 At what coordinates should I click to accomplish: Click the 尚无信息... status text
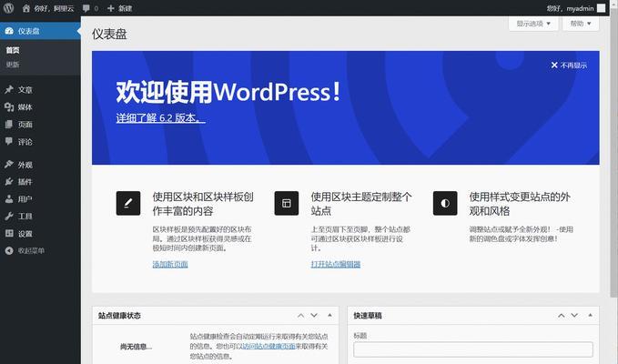[136, 347]
